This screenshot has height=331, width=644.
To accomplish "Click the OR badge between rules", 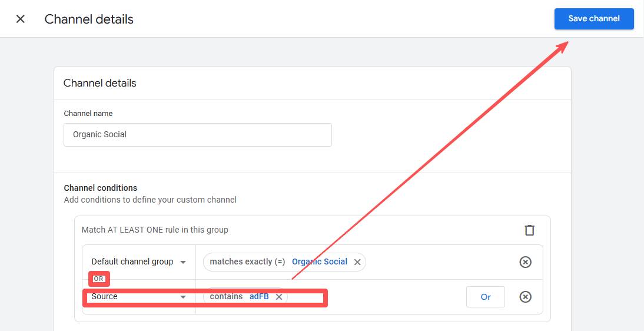I will coord(99,279).
